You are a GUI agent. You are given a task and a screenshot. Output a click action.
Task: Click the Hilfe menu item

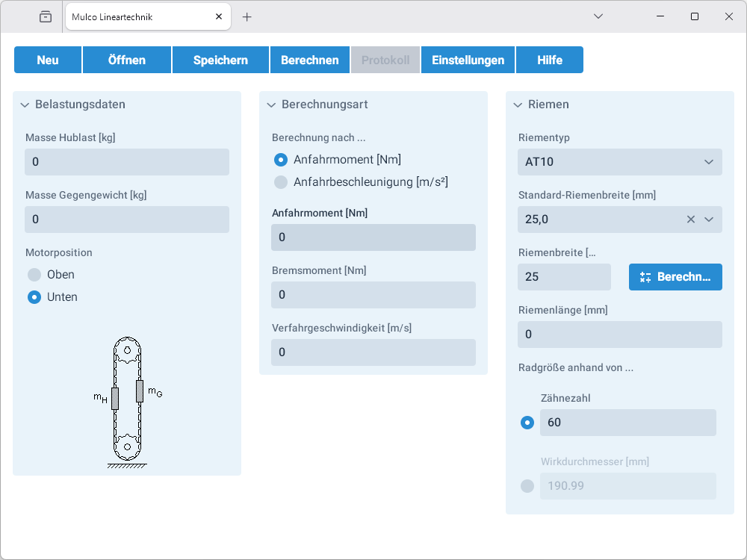tap(550, 60)
